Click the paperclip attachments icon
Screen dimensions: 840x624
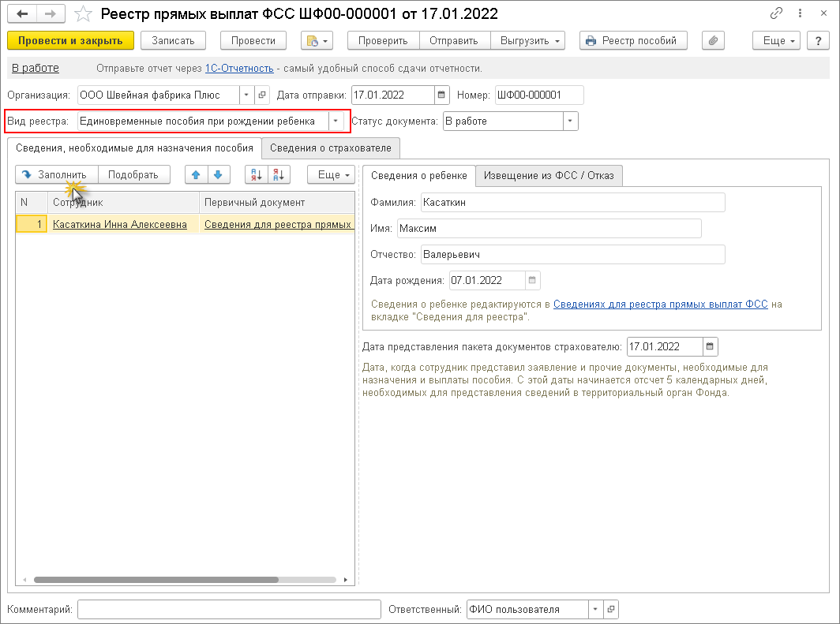pyautogui.click(x=713, y=41)
